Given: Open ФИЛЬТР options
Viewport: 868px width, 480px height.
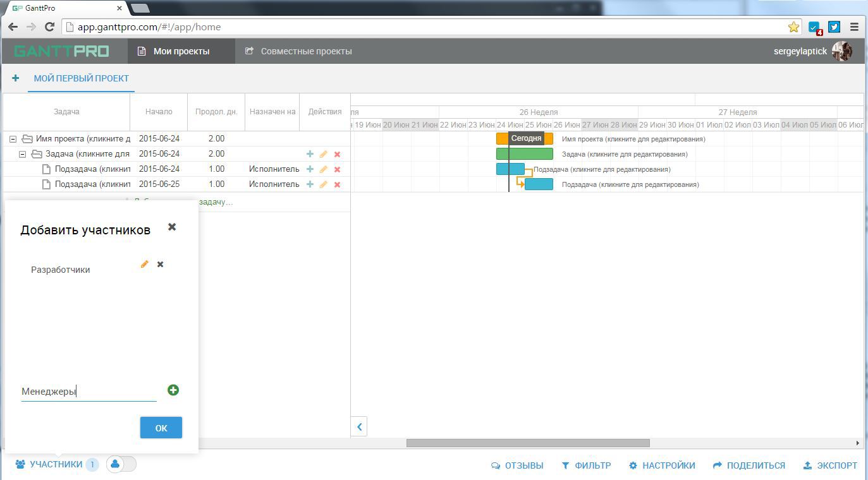Looking at the screenshot, I should (586, 465).
